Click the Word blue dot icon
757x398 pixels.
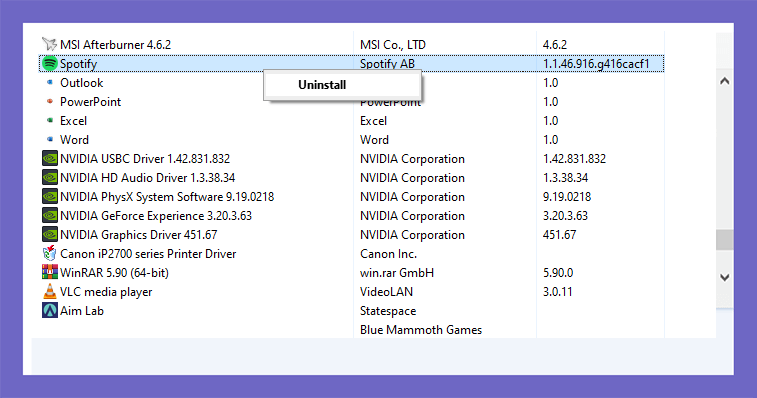coord(49,139)
